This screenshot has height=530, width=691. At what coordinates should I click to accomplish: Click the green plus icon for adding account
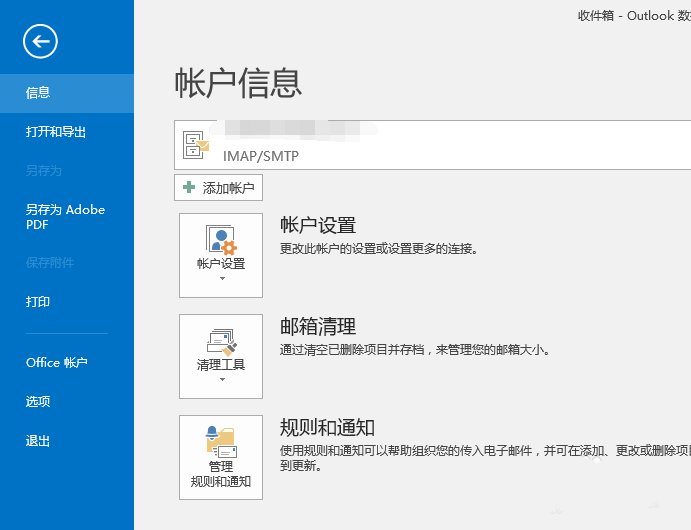click(189, 187)
